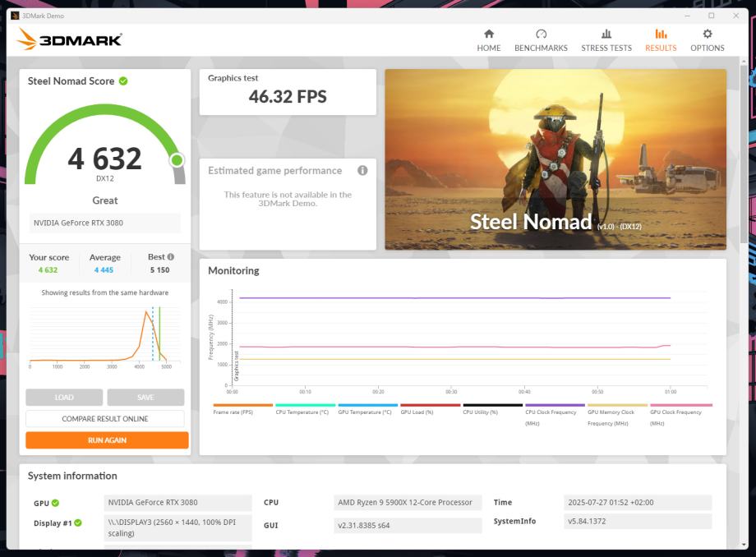Viewport: 756px width, 557px height.
Task: Toggle GPU Clock Frequency legend item
Action: coord(680,415)
